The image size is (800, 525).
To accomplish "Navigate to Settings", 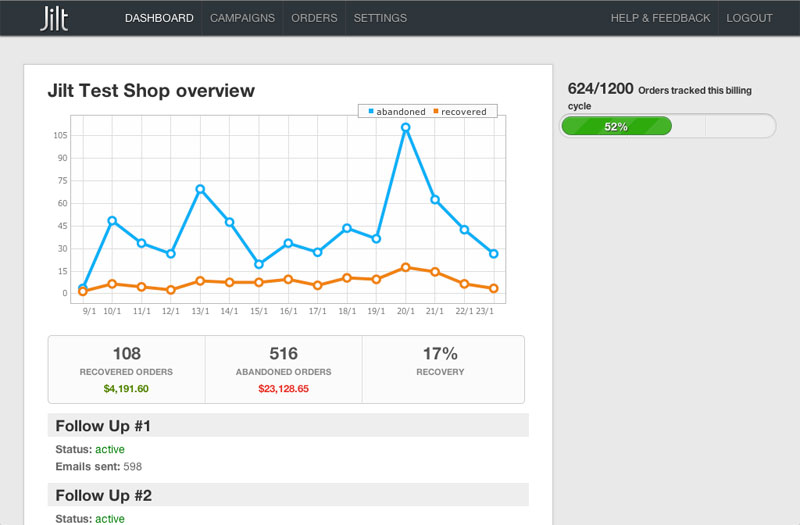I will point(380,18).
